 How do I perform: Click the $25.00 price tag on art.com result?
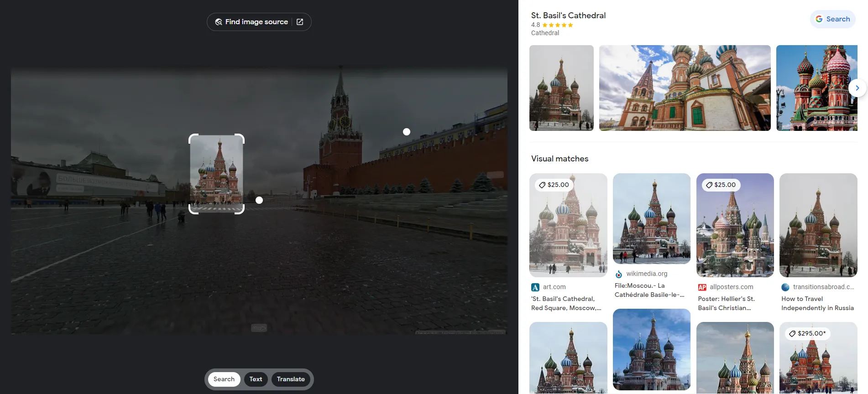click(554, 185)
